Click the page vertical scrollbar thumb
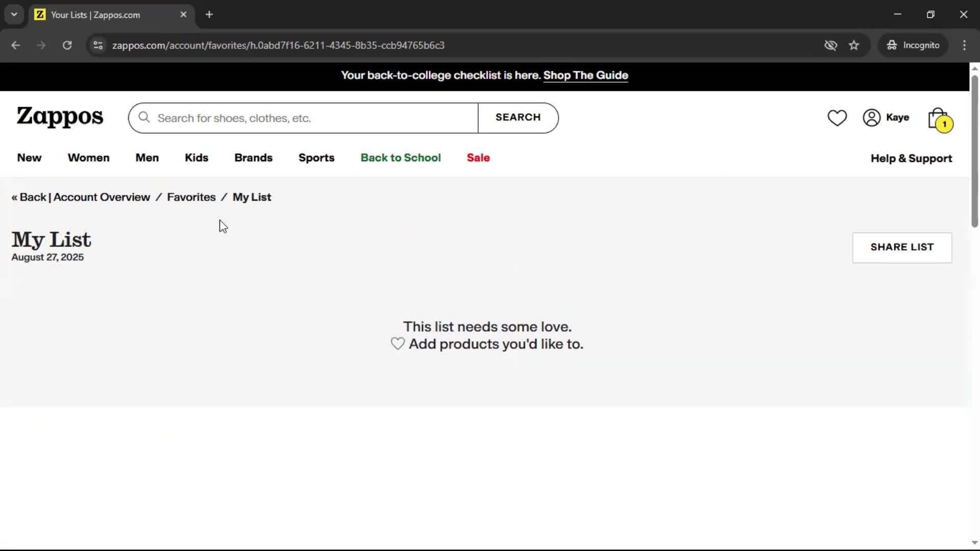The width and height of the screenshot is (980, 551). pyautogui.click(x=974, y=151)
